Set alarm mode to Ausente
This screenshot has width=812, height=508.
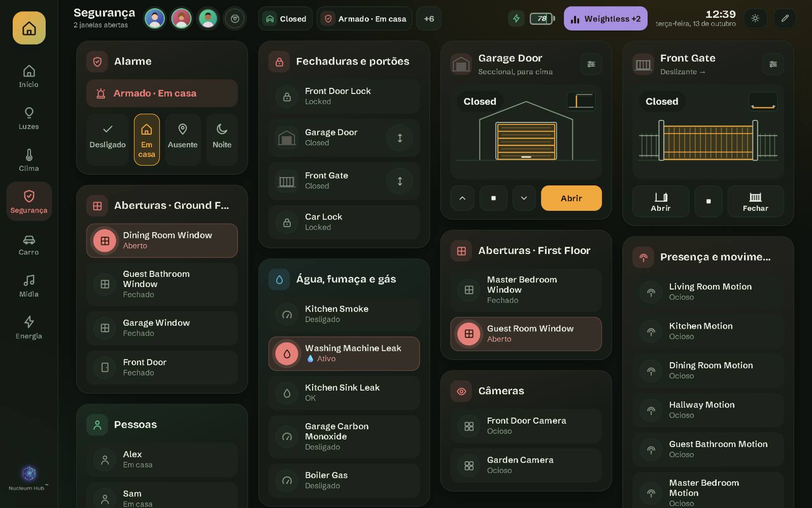183,139
